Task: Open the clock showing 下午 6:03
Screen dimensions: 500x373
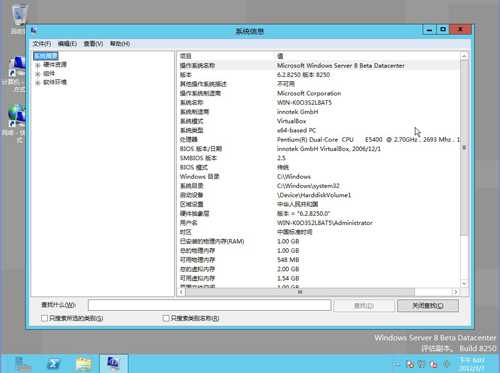Action: pyautogui.click(x=472, y=364)
